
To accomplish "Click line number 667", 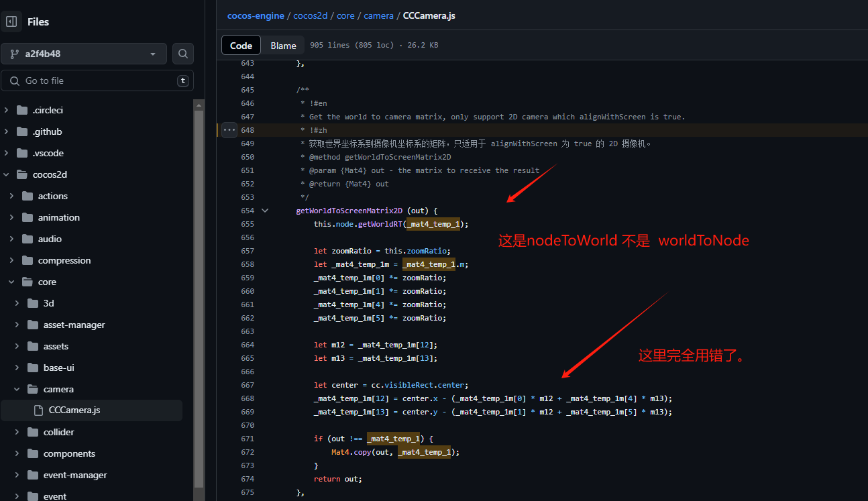I will click(248, 385).
